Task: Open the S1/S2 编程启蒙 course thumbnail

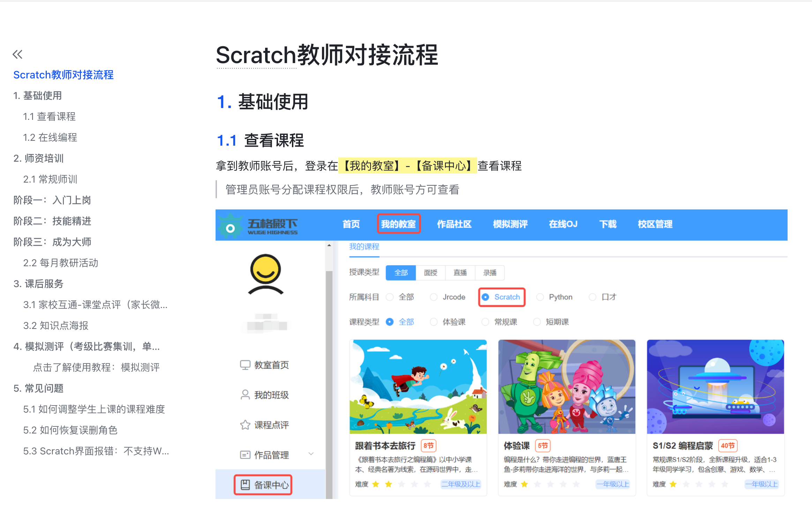Action: pyautogui.click(x=715, y=387)
